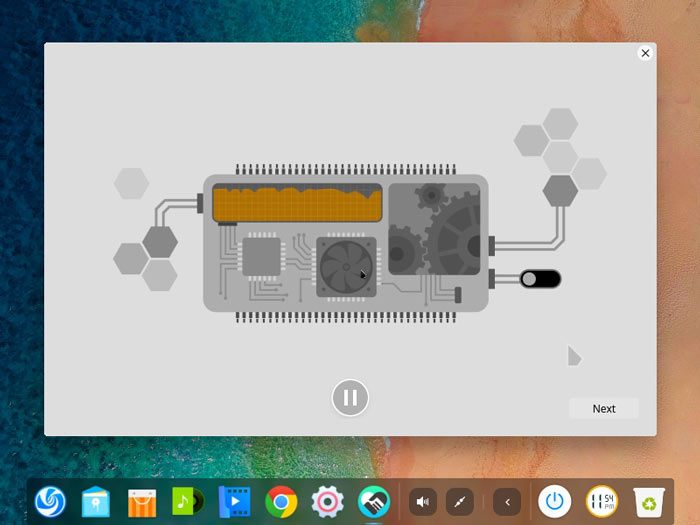700x525 pixels.
Task: Open the handshake welcome app icon
Action: (374, 502)
